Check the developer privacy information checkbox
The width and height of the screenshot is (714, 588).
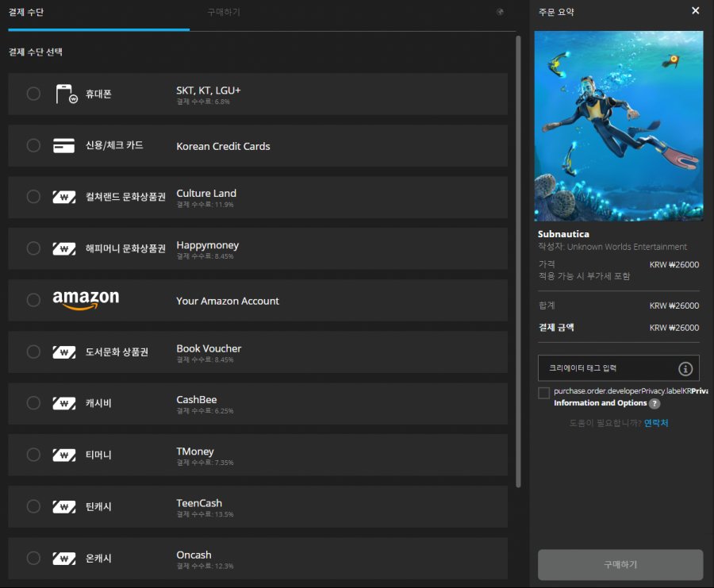pyautogui.click(x=543, y=393)
